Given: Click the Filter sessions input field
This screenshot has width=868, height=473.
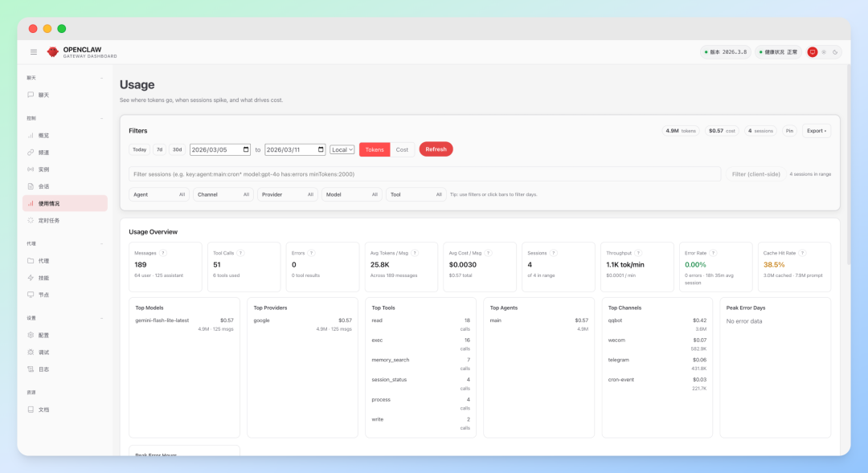Looking at the screenshot, I should [424, 174].
